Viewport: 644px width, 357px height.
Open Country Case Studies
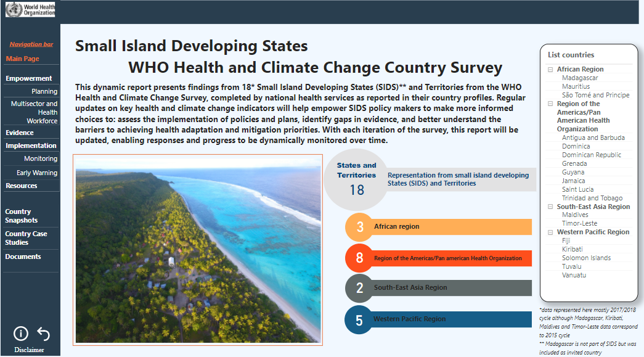(26, 238)
